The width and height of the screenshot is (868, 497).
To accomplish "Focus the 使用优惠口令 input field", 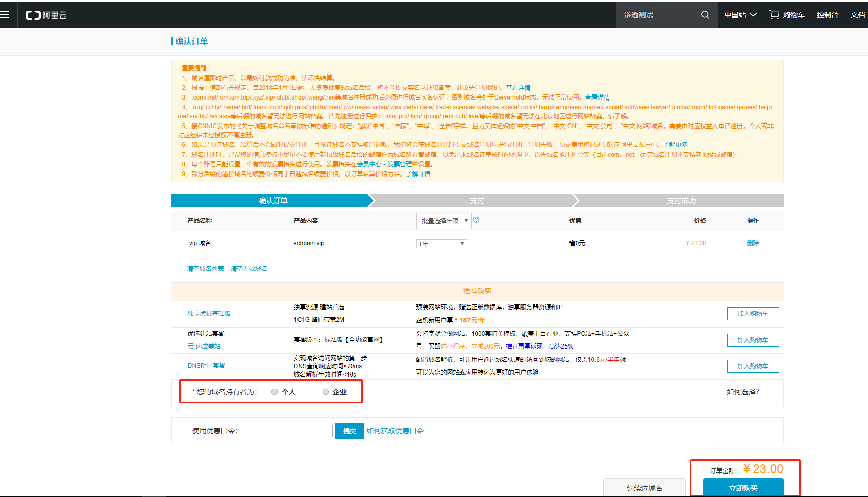I will (x=288, y=431).
